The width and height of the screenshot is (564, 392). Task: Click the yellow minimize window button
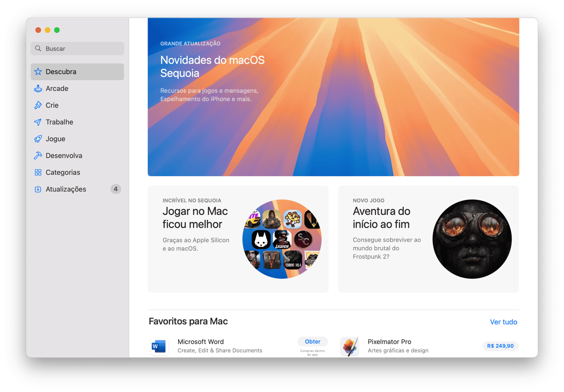tap(47, 30)
